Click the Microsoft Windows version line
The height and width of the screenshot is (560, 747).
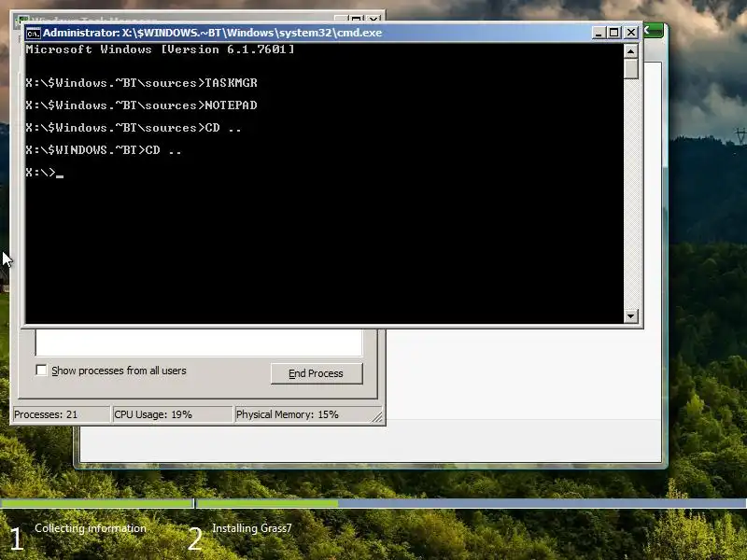[160, 49]
